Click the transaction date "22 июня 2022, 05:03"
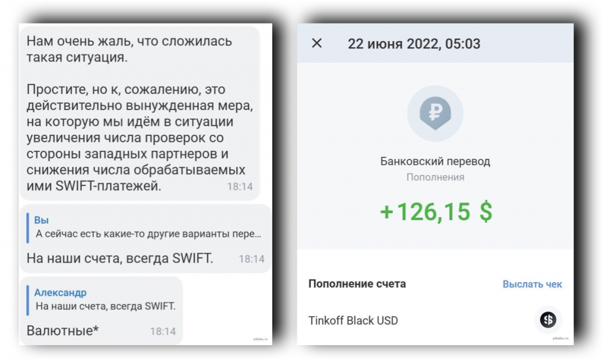603x364 pixels. coord(414,43)
